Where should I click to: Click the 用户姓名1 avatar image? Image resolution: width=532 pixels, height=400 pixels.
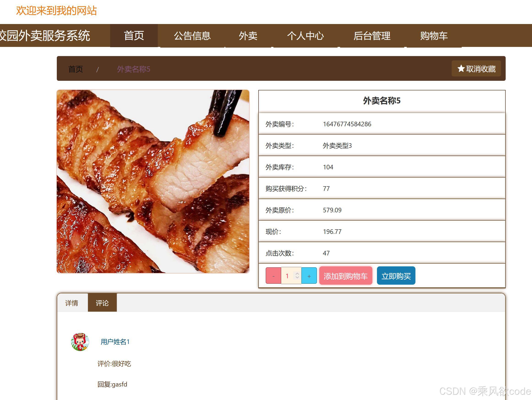click(x=80, y=342)
